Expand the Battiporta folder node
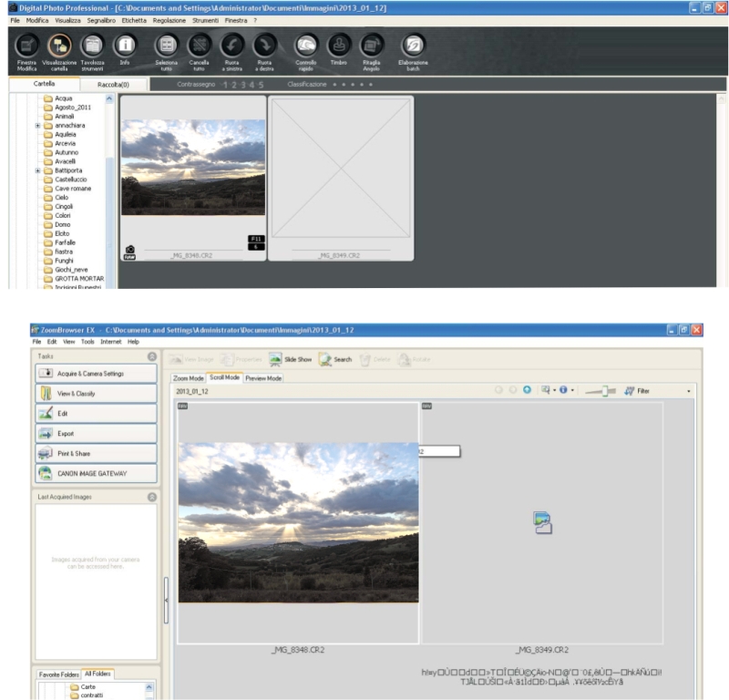The width and height of the screenshot is (729, 700). pos(37,170)
